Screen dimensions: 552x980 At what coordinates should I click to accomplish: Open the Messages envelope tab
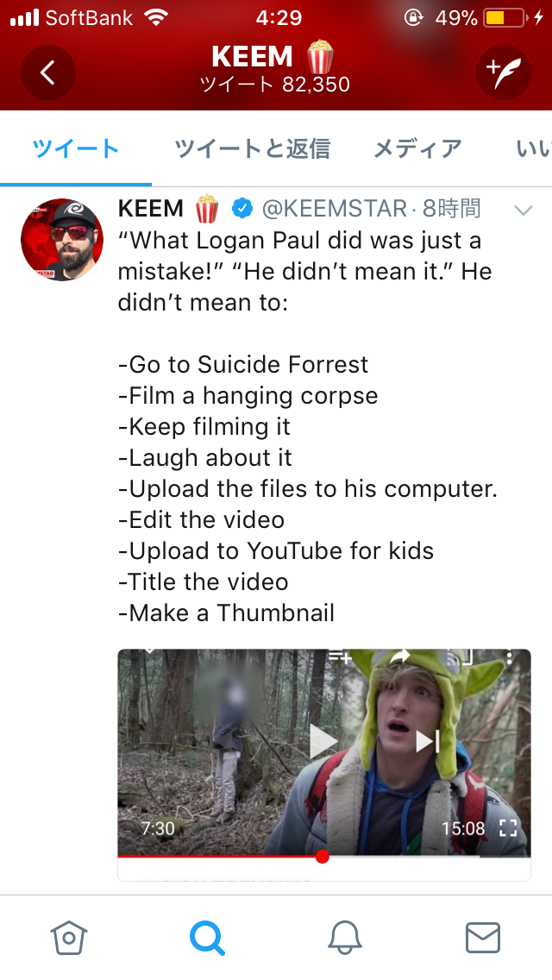(483, 938)
